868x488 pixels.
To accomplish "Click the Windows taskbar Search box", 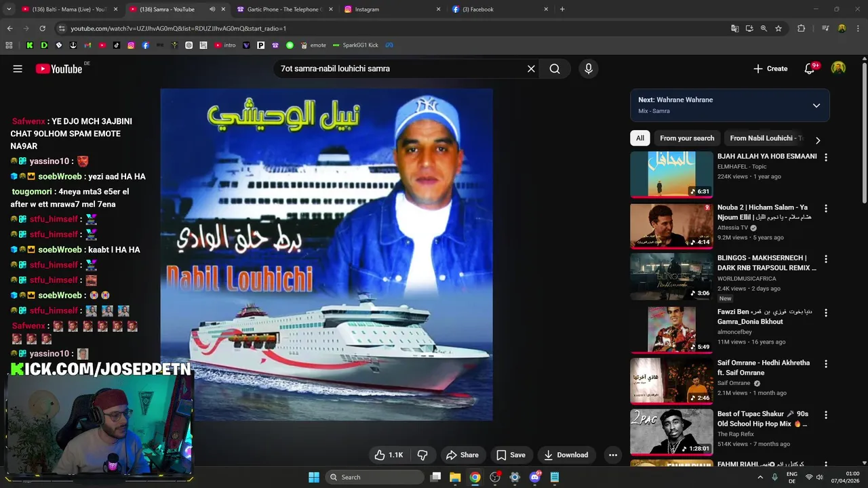I will point(374,477).
